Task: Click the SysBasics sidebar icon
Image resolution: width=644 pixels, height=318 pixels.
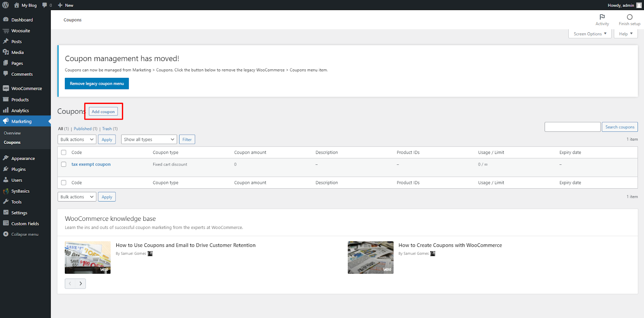Action: 6,191
